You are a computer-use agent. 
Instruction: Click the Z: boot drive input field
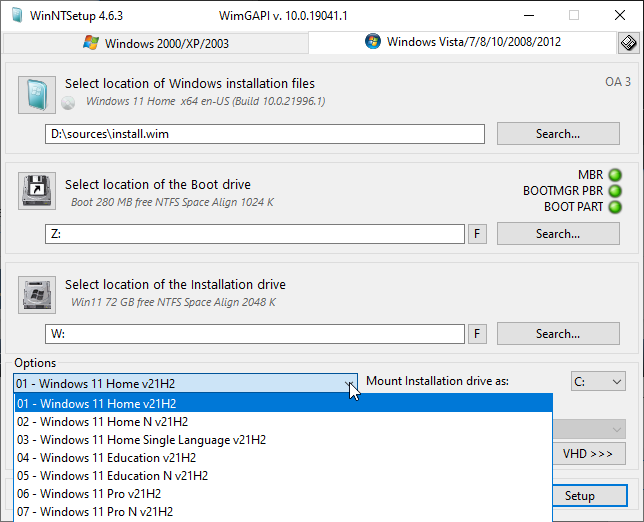coord(255,234)
